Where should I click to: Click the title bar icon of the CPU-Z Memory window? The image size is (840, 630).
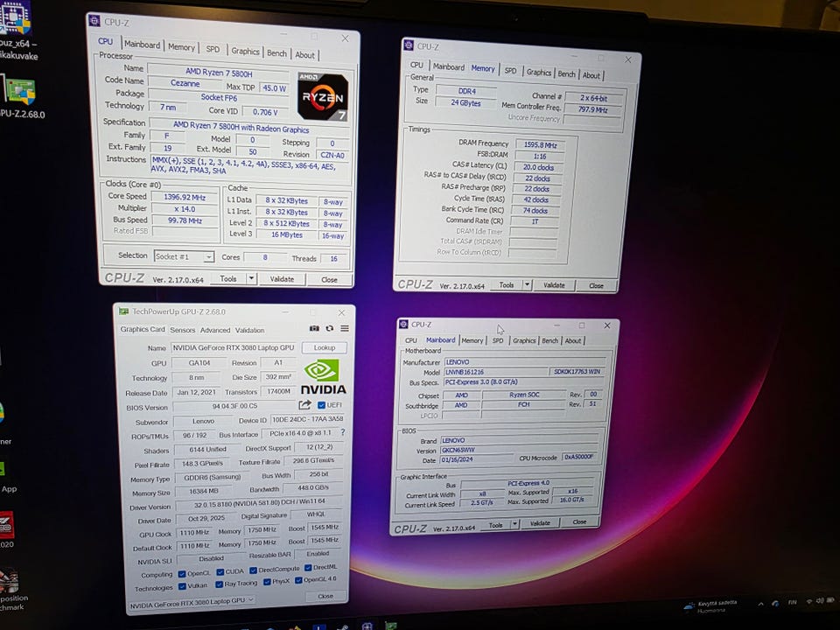(x=409, y=45)
